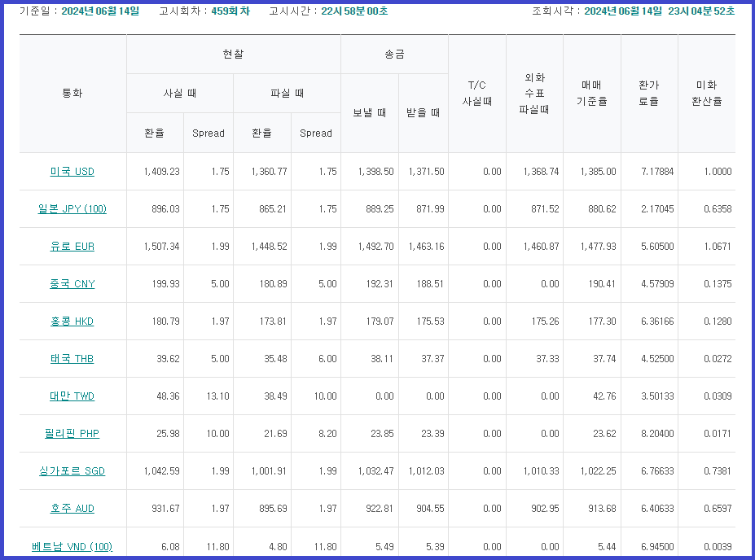Select USD remittance receiving rate 1,371.50

(426, 171)
